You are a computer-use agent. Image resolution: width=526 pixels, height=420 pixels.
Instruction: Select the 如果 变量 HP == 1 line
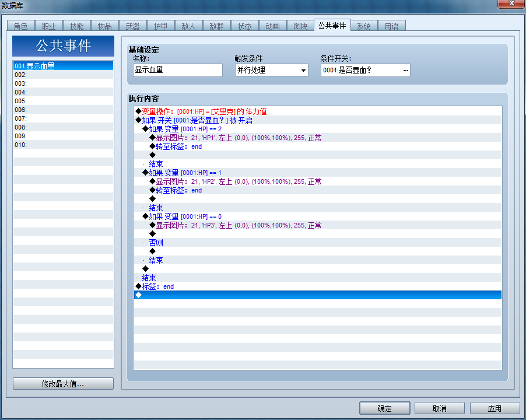318,173
